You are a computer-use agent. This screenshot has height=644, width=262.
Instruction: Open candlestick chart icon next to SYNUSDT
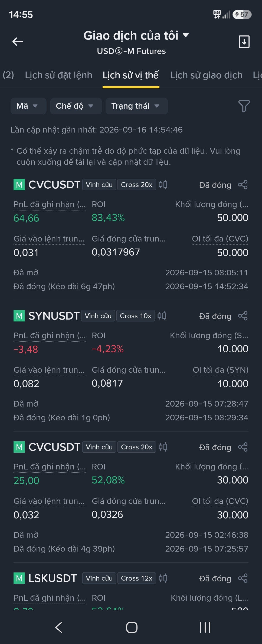162,316
